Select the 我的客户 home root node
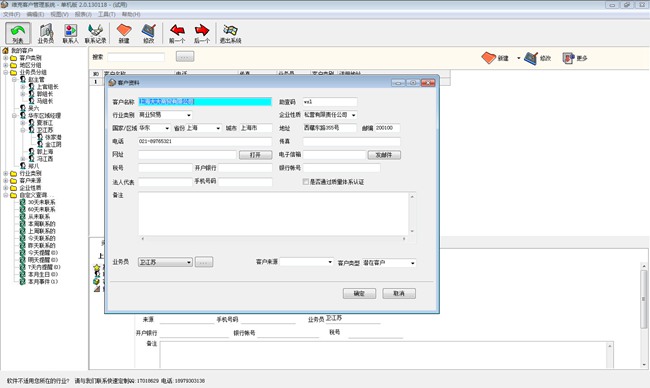 tap(22, 51)
